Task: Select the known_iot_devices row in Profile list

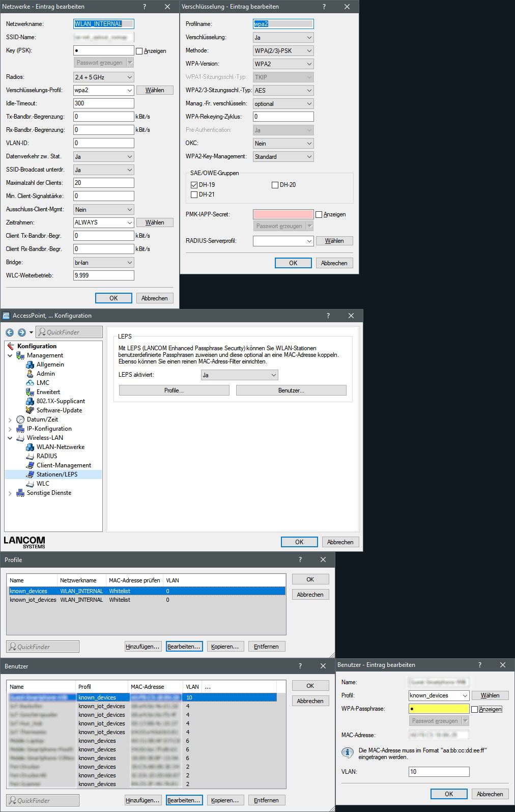Action: coord(147,600)
